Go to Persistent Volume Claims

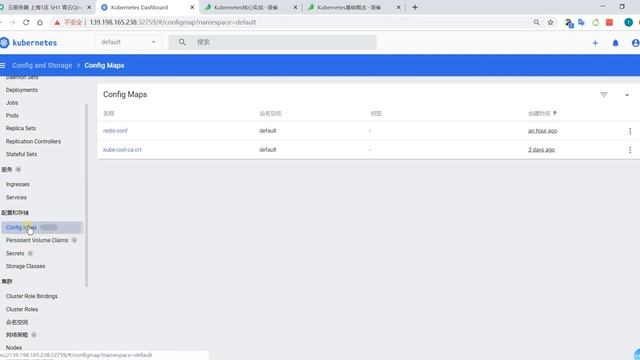37,240
